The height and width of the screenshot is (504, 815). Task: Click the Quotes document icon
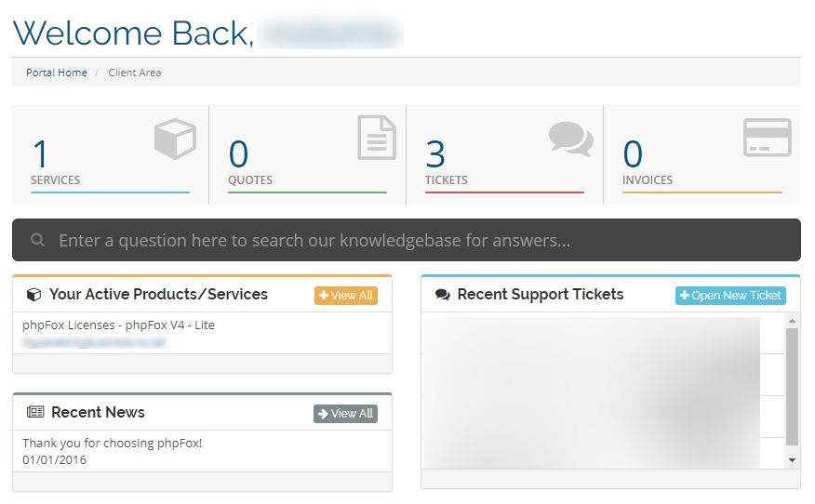(x=376, y=138)
